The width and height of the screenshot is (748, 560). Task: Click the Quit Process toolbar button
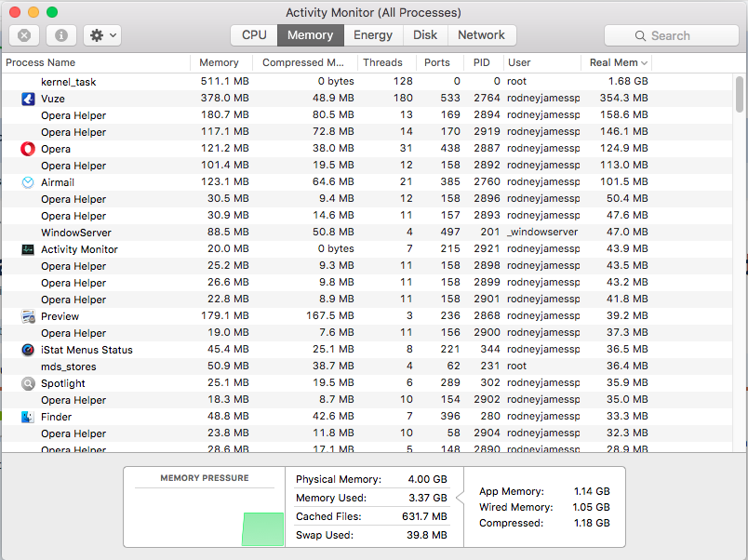click(24, 35)
